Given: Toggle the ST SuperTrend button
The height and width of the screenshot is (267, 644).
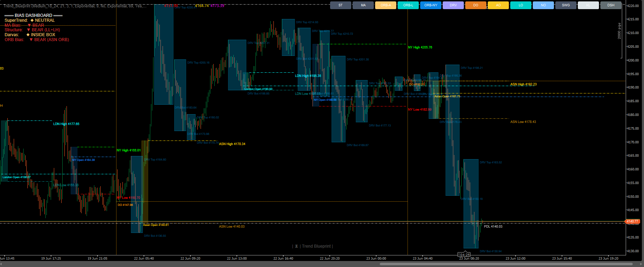Looking at the screenshot, I should pyautogui.click(x=341, y=5).
